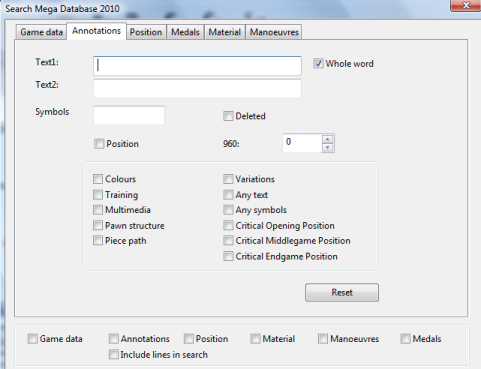Check the bottom Medals checkbox

tap(405, 339)
